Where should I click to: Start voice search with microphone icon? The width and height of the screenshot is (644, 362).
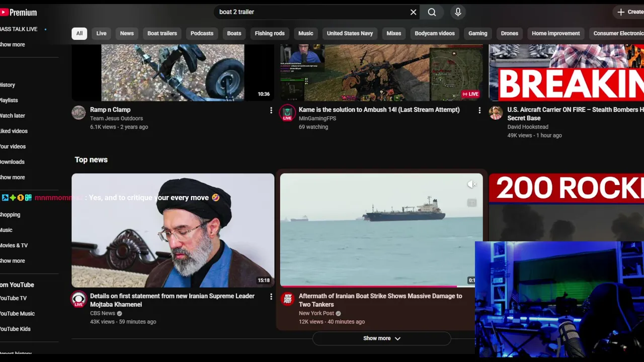(458, 12)
